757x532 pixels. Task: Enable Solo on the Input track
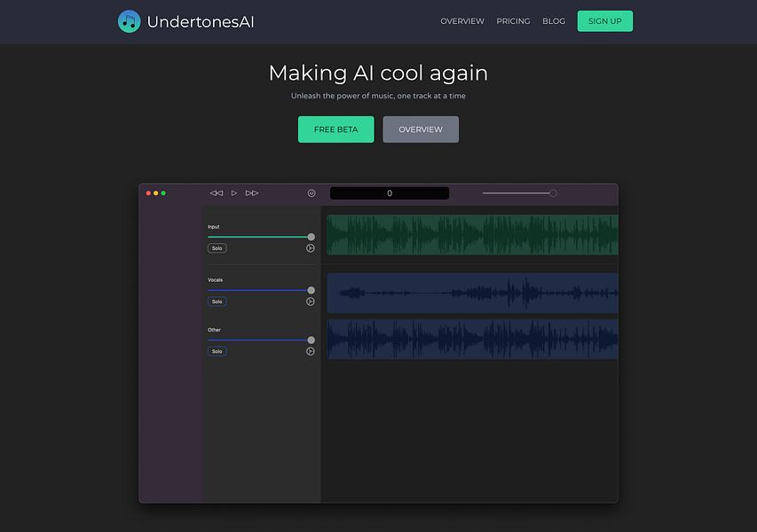(x=217, y=247)
